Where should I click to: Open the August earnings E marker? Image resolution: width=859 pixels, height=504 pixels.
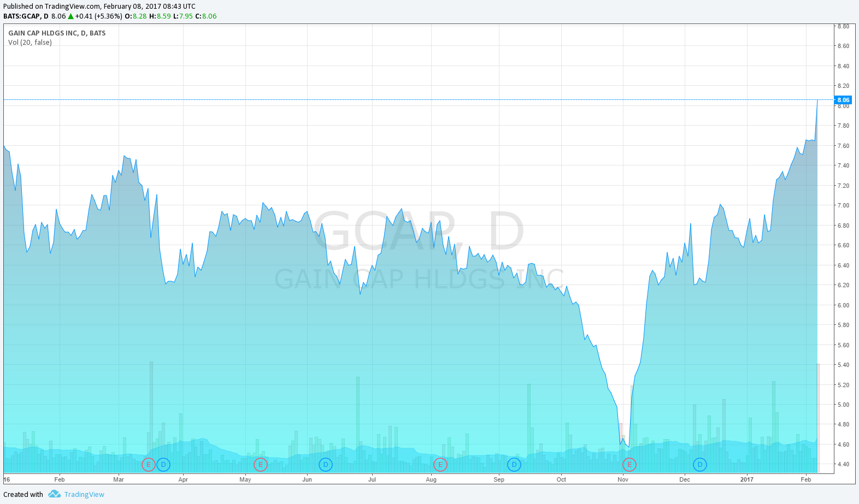[440, 465]
